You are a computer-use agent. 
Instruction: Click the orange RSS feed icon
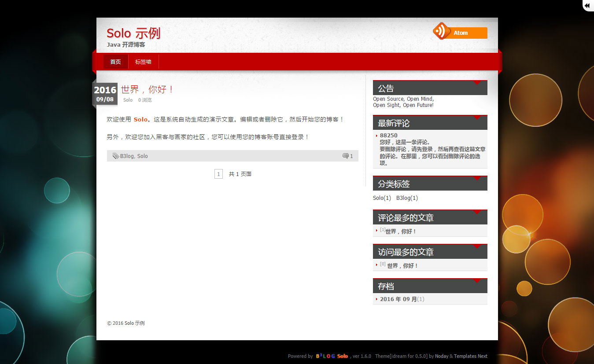(441, 32)
